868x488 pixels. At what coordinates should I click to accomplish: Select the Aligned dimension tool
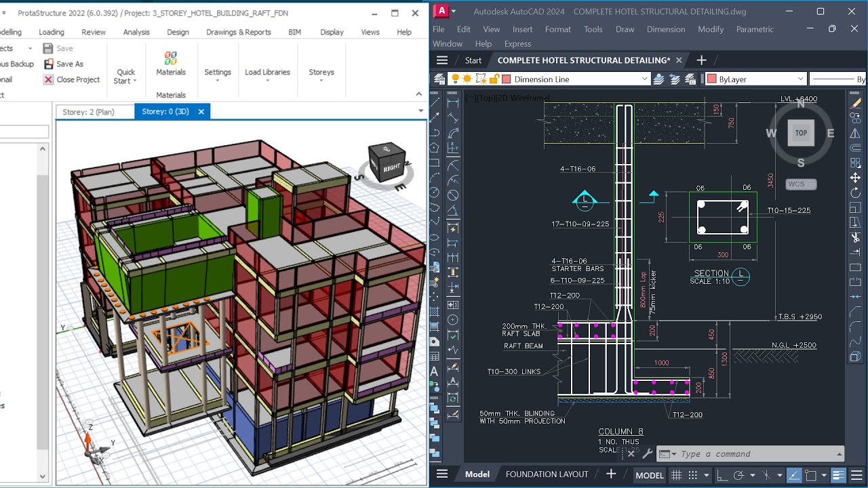[x=452, y=117]
